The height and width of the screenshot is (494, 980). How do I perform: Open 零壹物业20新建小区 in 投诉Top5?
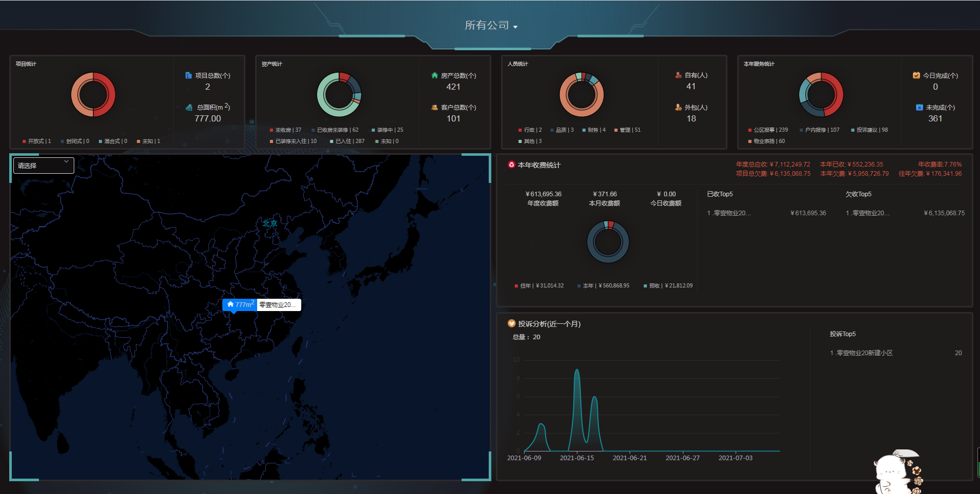click(x=862, y=353)
